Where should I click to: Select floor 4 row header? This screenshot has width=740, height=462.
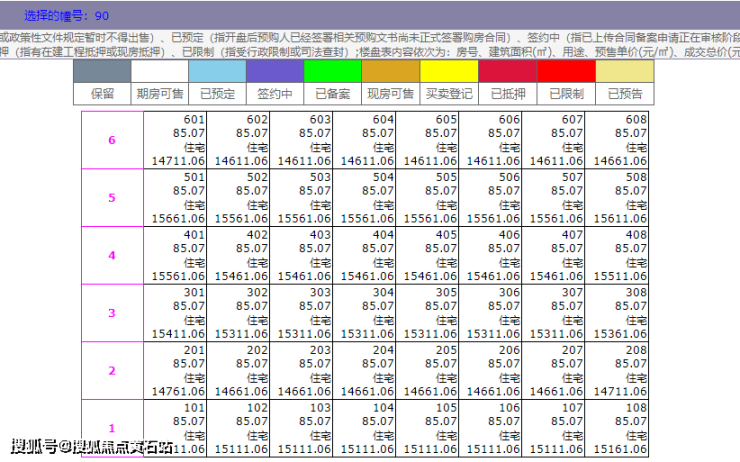point(112,255)
